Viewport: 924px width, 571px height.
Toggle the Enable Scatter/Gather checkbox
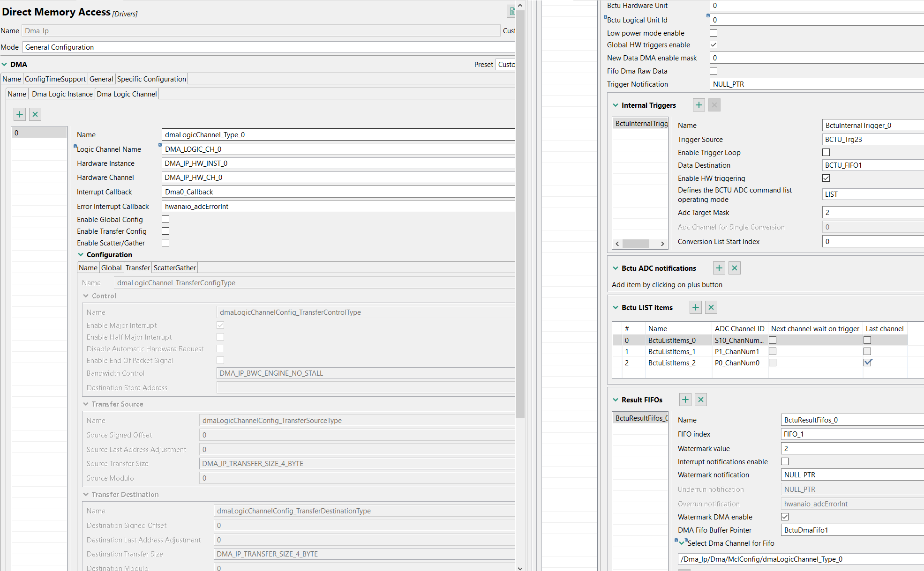165,243
